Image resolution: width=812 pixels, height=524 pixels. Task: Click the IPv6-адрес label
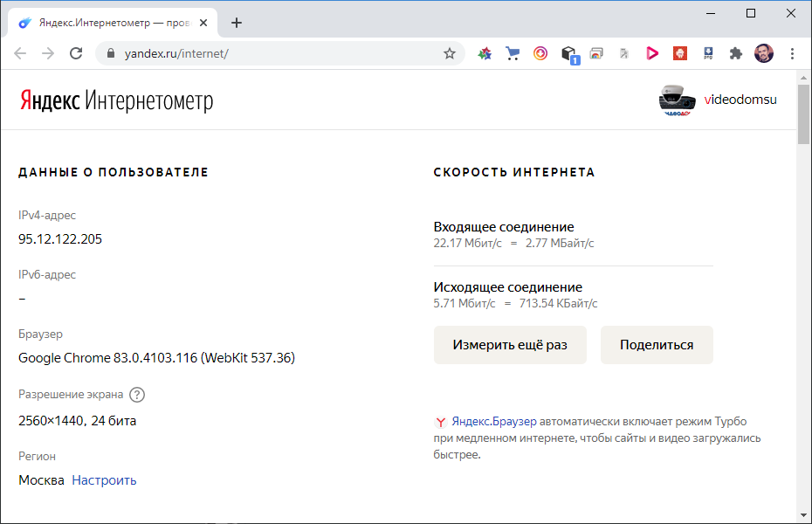(x=47, y=274)
